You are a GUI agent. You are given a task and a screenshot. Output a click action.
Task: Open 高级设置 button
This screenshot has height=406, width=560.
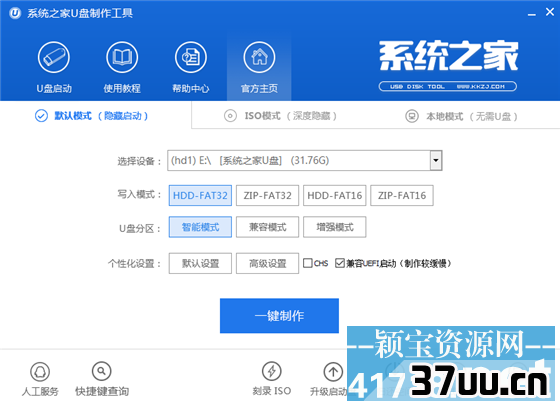pos(268,264)
